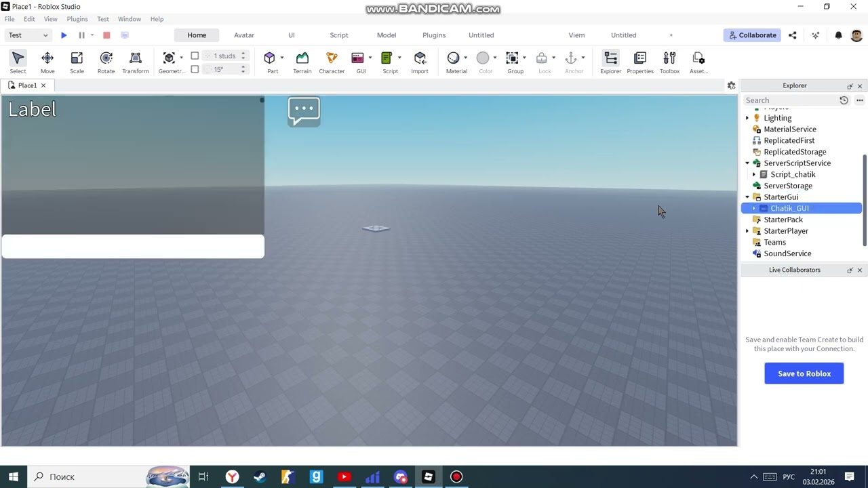Insert a Part from the ribbon
Viewport: 868px width, 488px height.
click(270, 62)
